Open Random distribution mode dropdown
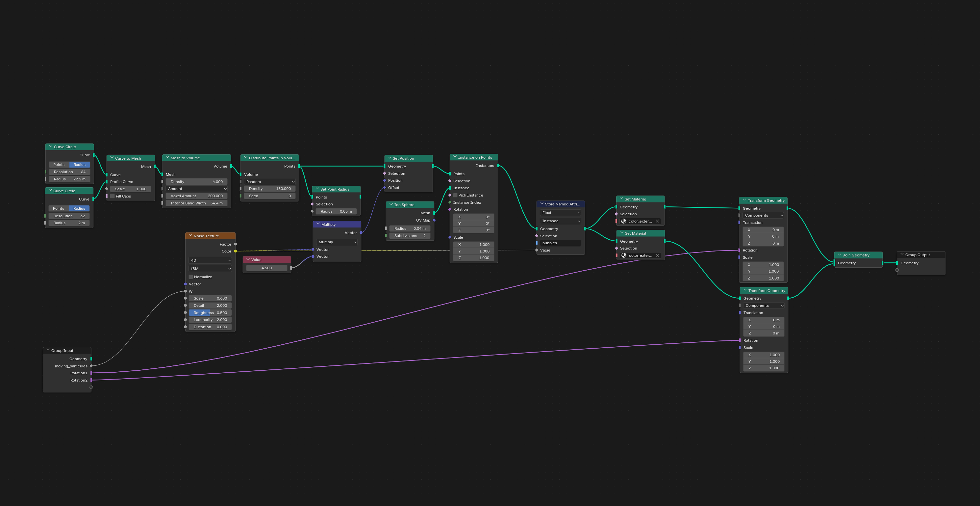 (270, 182)
